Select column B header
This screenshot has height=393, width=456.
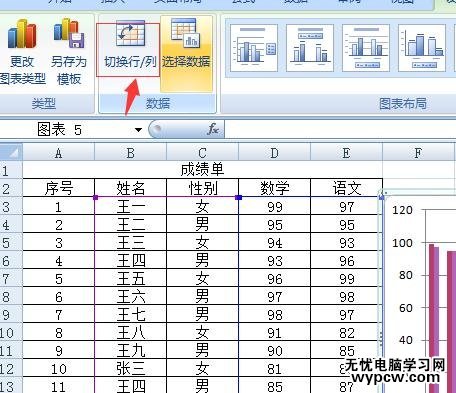(130, 153)
